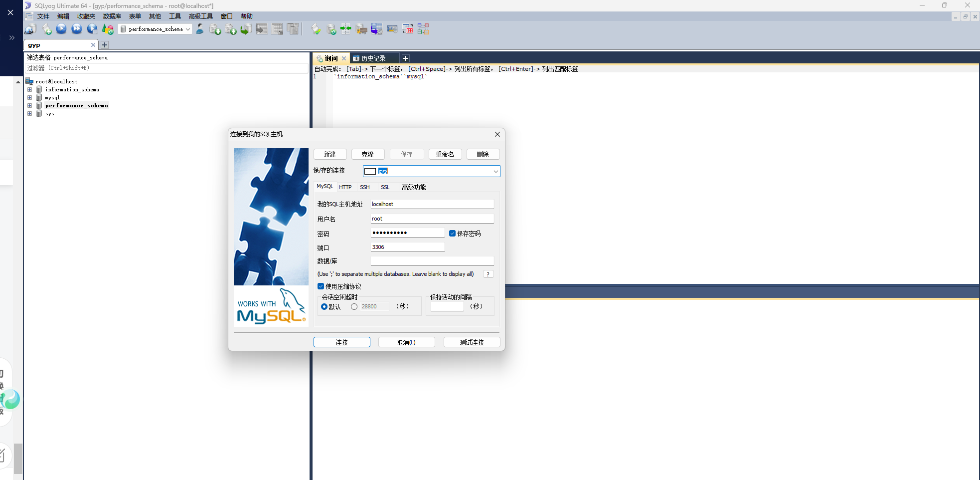Screen dimensions: 980x480
Task: Click the 过滤器 filter box in object browser
Action: pyautogui.click(x=167, y=68)
